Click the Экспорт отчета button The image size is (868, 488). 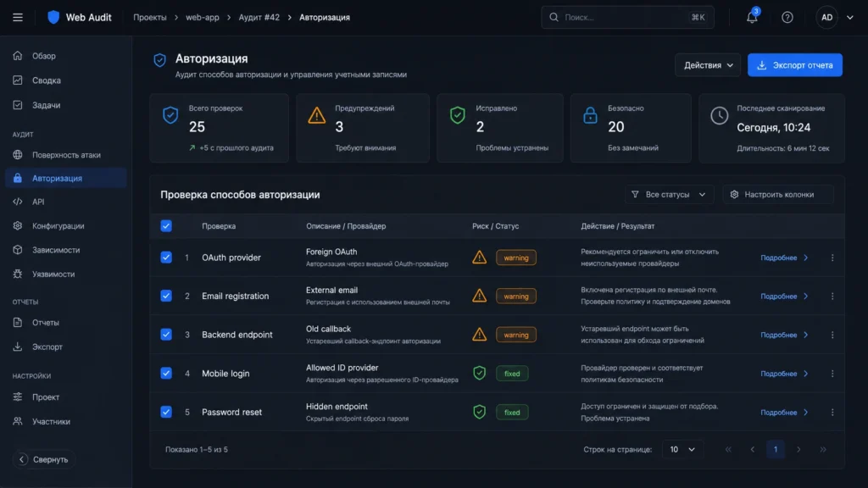[x=794, y=65]
